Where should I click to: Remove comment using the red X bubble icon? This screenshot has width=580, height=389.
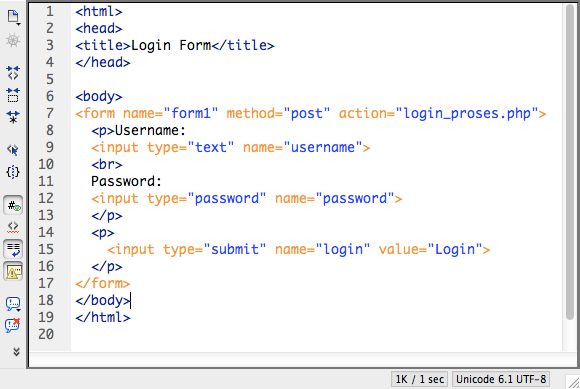pos(13,325)
